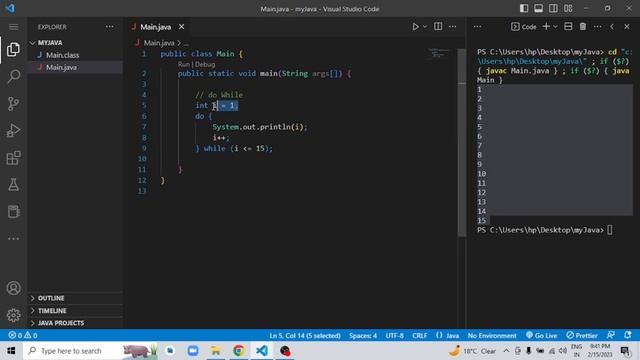The height and width of the screenshot is (360, 640).
Task: Split the terminal
Action: 568,27
